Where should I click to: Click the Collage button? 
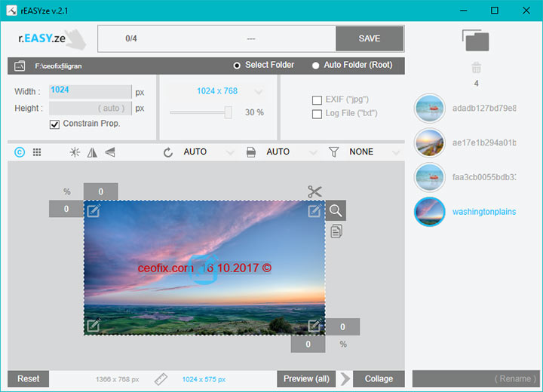[x=379, y=379]
